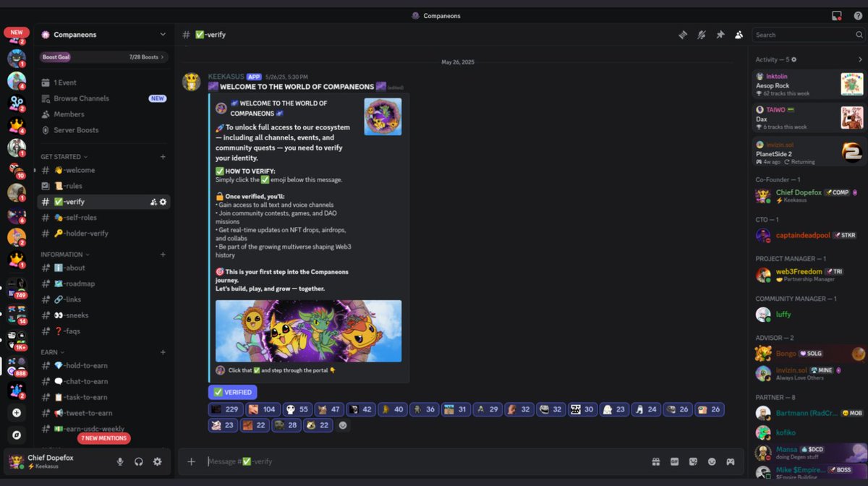The width and height of the screenshot is (868, 486).
Task: Open the tweet-to-earn channel
Action: [x=103, y=413]
